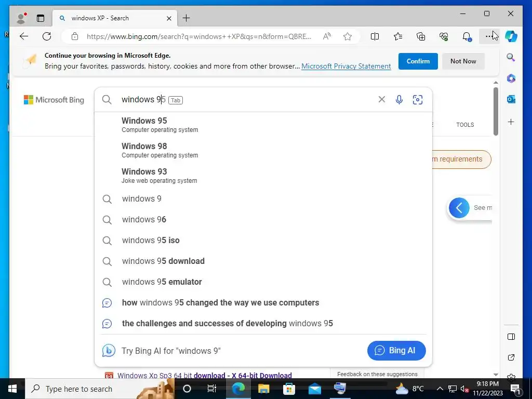View site information lock icon

click(75, 36)
